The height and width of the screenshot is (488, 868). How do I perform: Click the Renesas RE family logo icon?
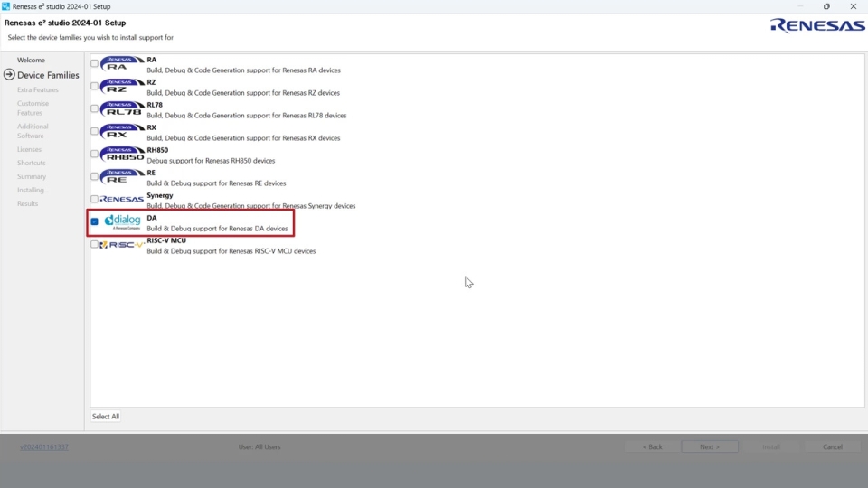(122, 177)
